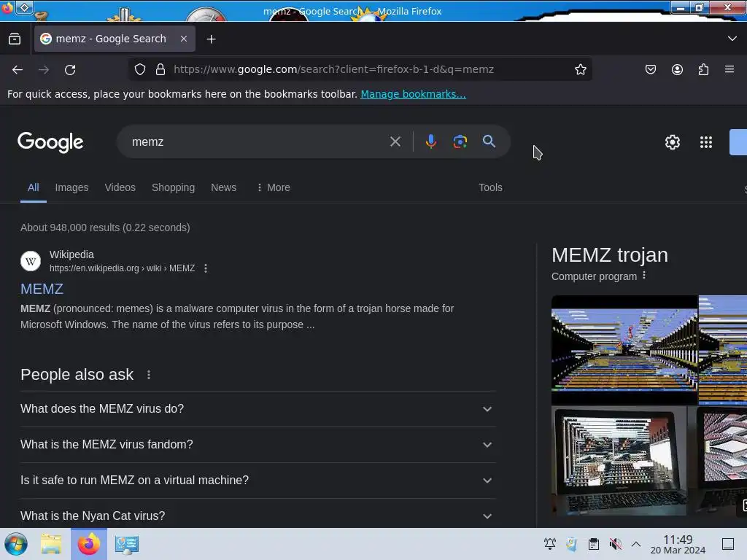This screenshot has height=560, width=747.
Task: Clear the search box with the X icon
Action: tap(395, 141)
